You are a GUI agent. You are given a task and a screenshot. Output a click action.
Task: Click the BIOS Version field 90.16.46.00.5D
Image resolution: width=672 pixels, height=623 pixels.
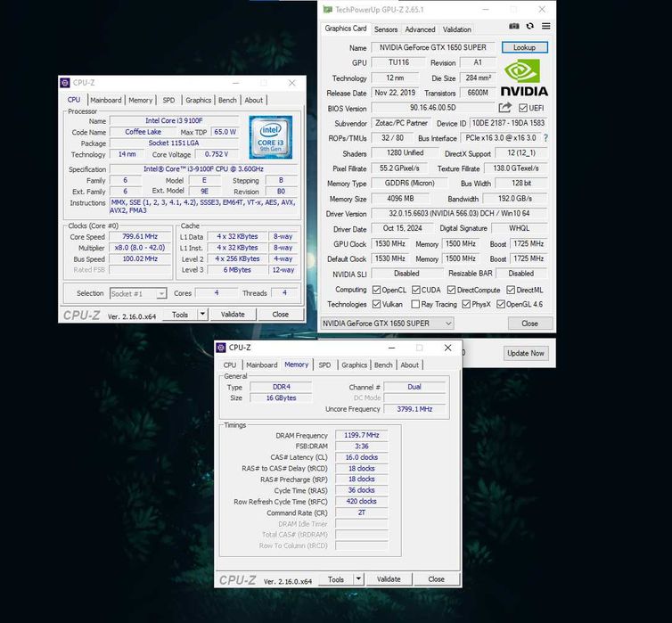coord(433,108)
